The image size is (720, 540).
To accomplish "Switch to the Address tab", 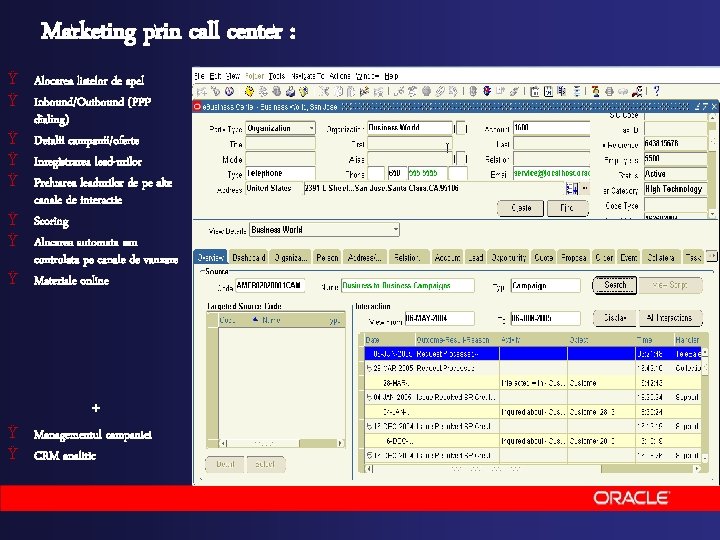I will (365, 258).
